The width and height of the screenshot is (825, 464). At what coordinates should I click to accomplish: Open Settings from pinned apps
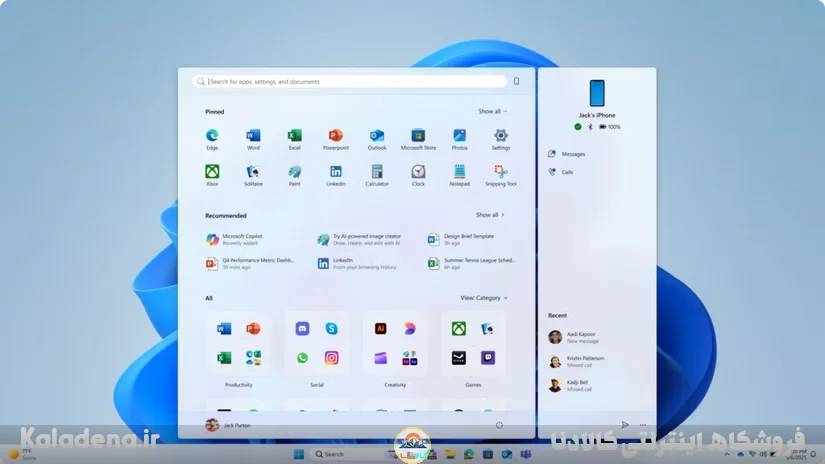pos(501,139)
